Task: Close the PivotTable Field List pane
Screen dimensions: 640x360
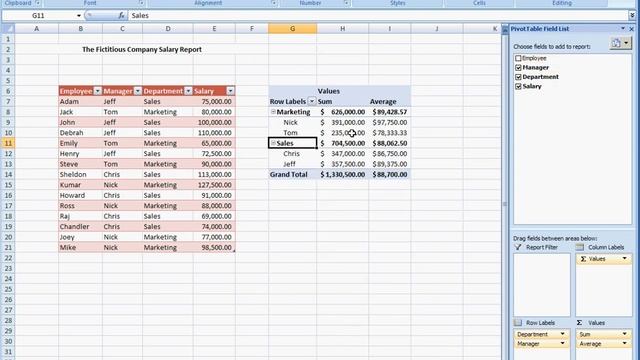Action: [631, 29]
